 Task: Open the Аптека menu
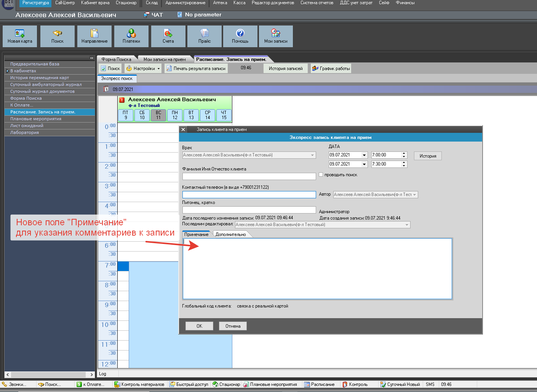220,3
